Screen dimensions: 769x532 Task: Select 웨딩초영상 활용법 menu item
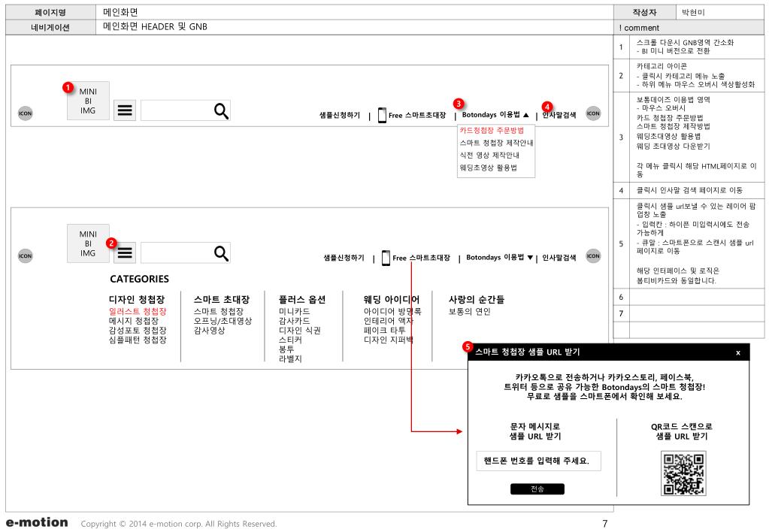(x=489, y=168)
